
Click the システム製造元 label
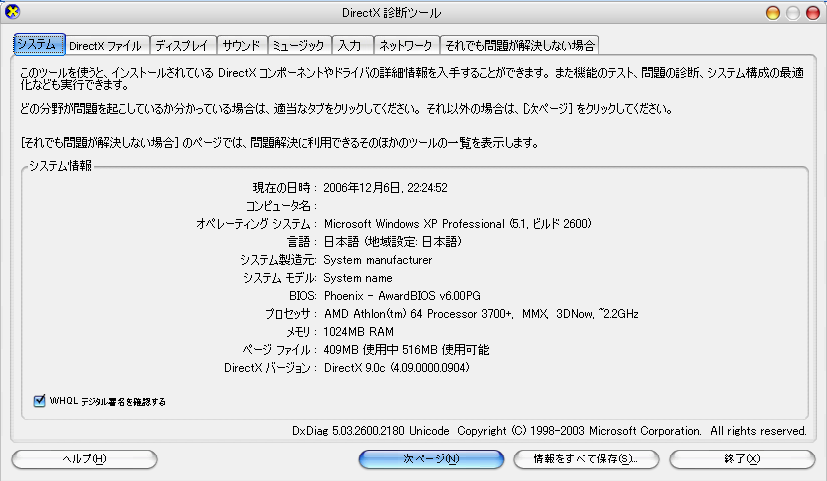278,260
